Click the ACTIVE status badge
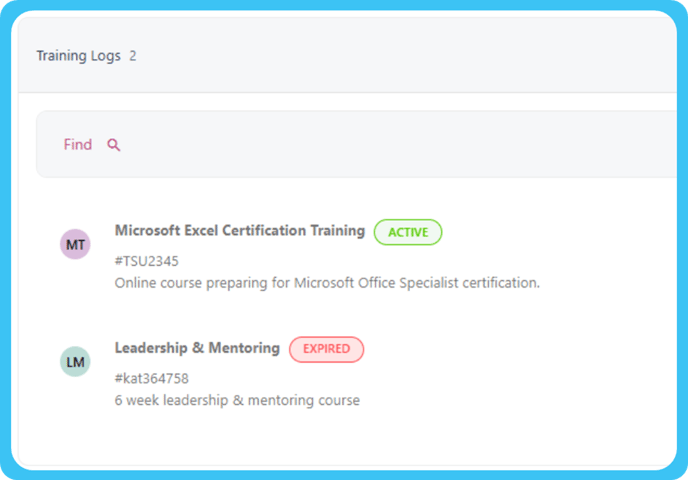The height and width of the screenshot is (480, 688). coord(408,232)
